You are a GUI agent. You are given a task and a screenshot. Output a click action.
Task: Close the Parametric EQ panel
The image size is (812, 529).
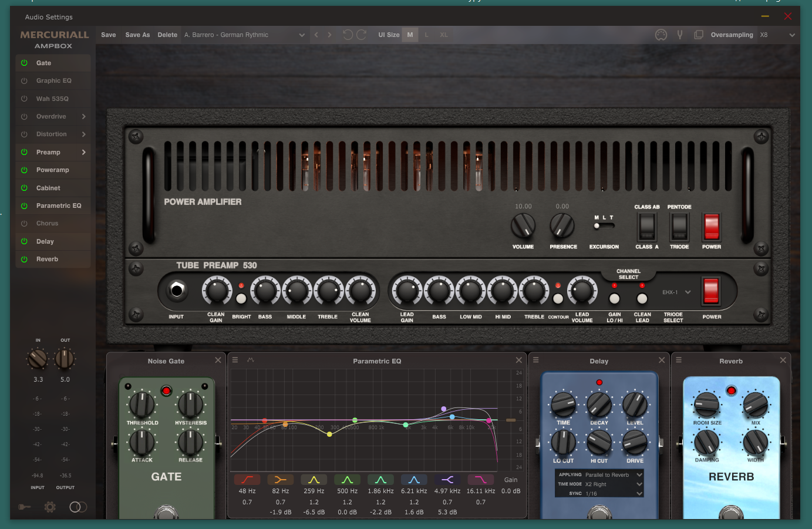(518, 360)
